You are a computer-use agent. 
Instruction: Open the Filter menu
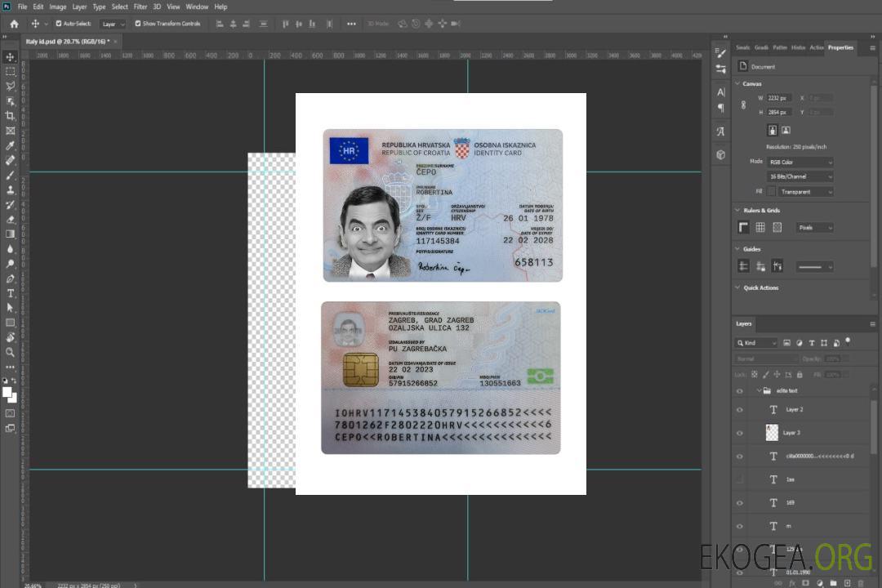click(x=140, y=7)
